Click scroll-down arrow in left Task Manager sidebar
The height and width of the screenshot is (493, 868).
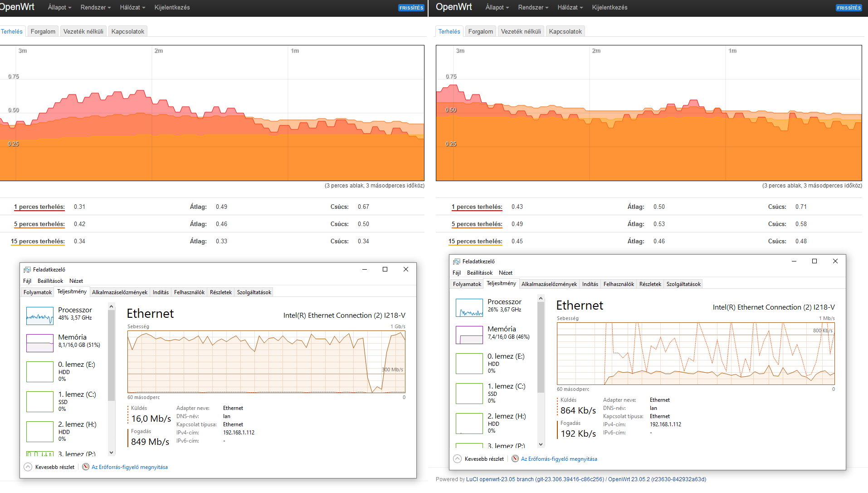pyautogui.click(x=112, y=452)
